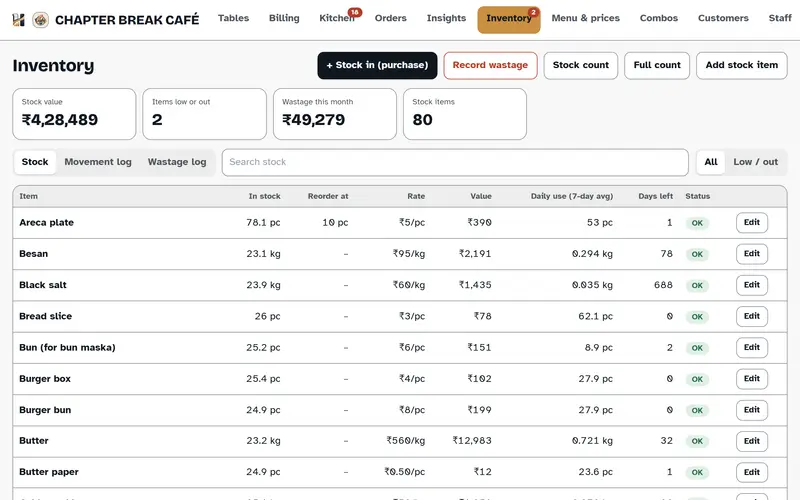Click the Rate column header
Viewport: 800px width, 500px height.
tap(416, 196)
